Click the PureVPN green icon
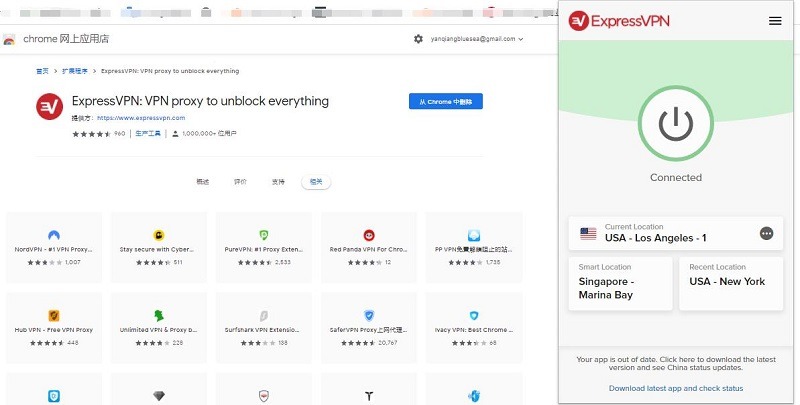This screenshot has width=800, height=405. click(x=264, y=235)
